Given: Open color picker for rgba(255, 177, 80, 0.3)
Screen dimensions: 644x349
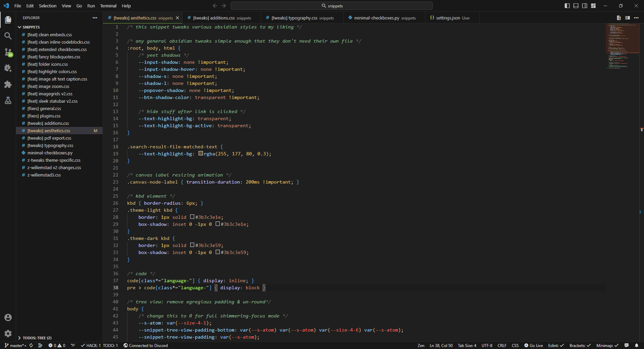Looking at the screenshot, I should point(201,153).
